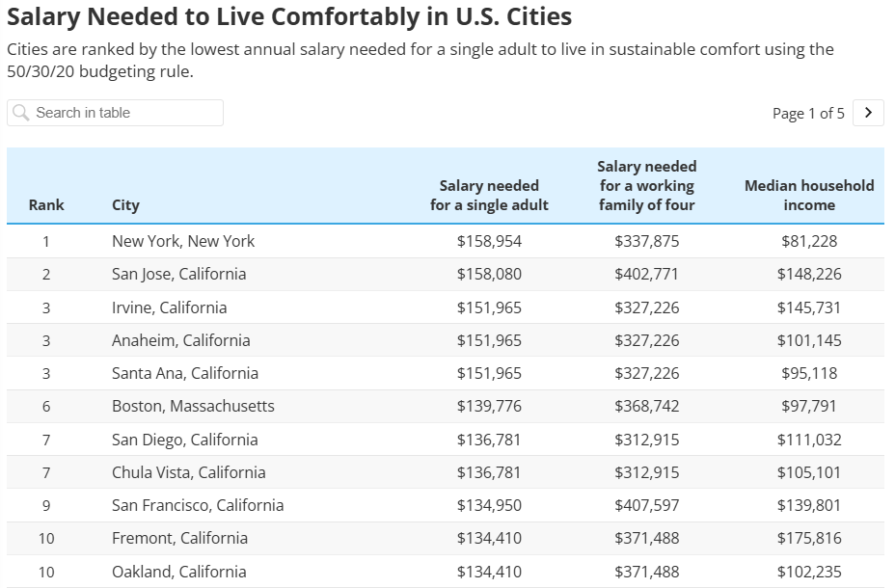Click the Oakland, California city cell
Image resolution: width=895 pixels, height=588 pixels.
click(179, 572)
